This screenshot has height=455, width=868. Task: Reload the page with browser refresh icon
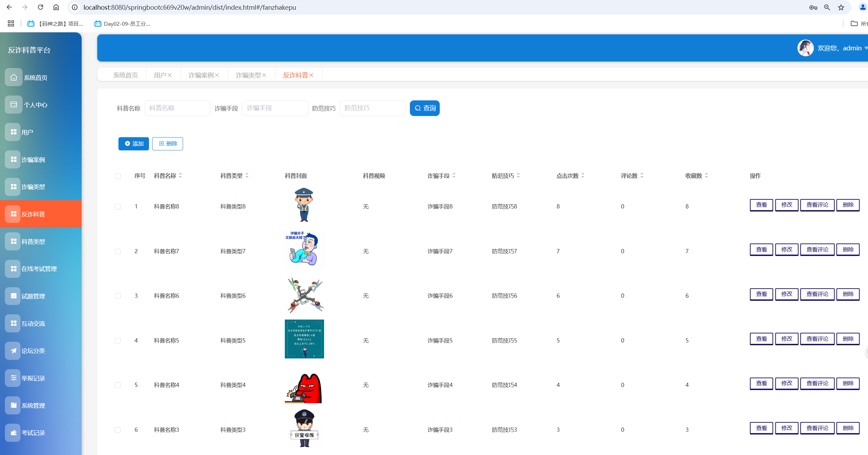[x=41, y=7]
